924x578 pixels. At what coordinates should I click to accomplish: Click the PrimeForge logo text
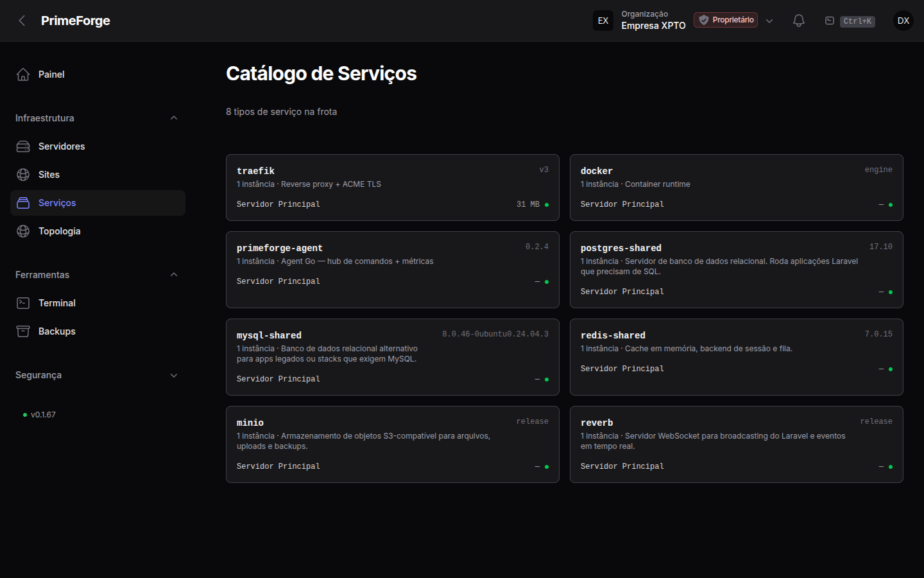[76, 21]
